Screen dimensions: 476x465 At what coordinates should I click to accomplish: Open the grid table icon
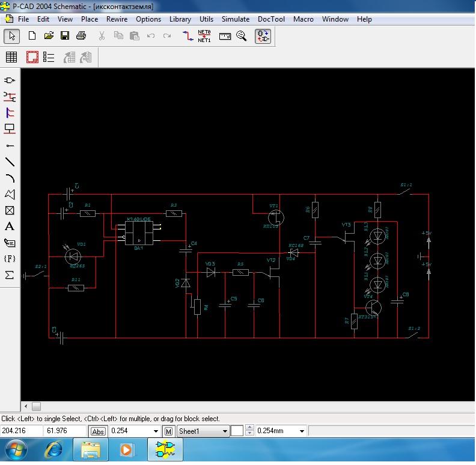click(x=11, y=57)
